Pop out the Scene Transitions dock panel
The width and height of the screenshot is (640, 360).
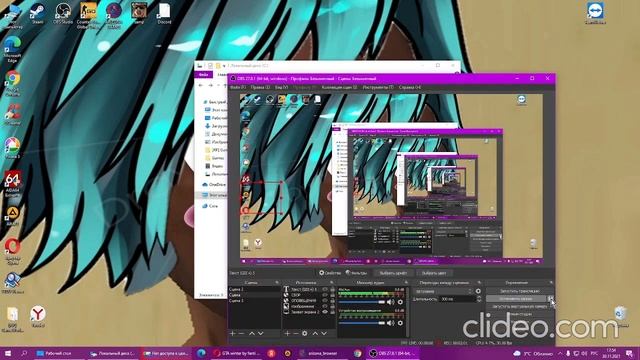(479, 282)
